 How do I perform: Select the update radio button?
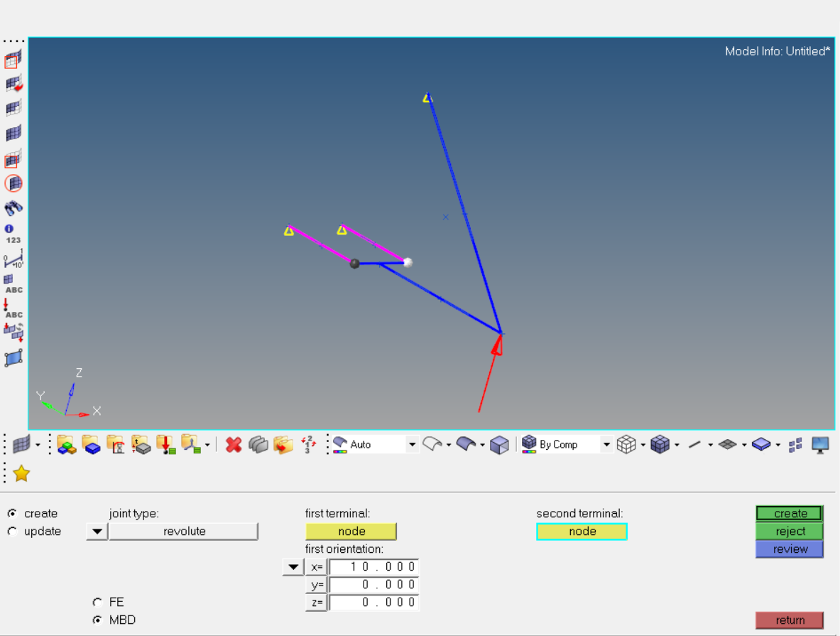(x=11, y=531)
